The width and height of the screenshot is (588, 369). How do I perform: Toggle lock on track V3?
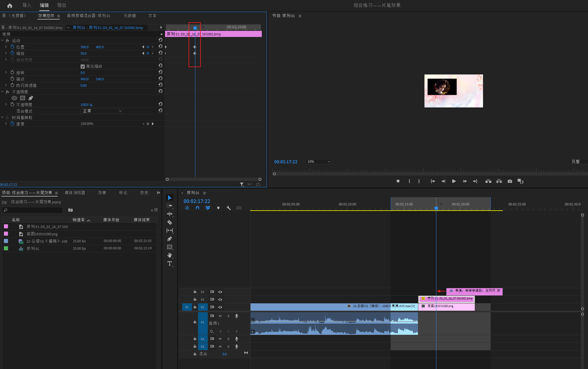click(x=195, y=292)
